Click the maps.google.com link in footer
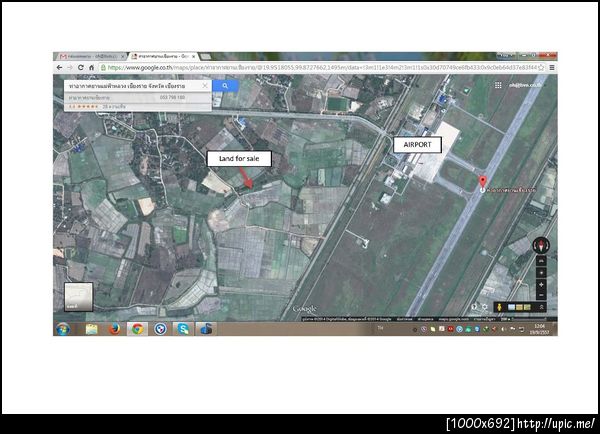Image resolution: width=600 pixels, height=434 pixels. 453,319
